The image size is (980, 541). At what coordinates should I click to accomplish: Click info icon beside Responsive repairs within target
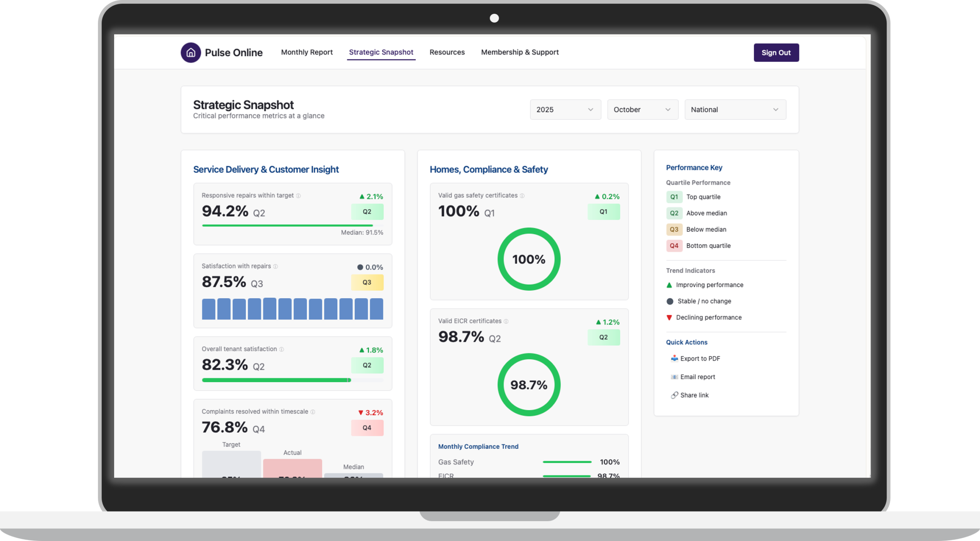(299, 196)
